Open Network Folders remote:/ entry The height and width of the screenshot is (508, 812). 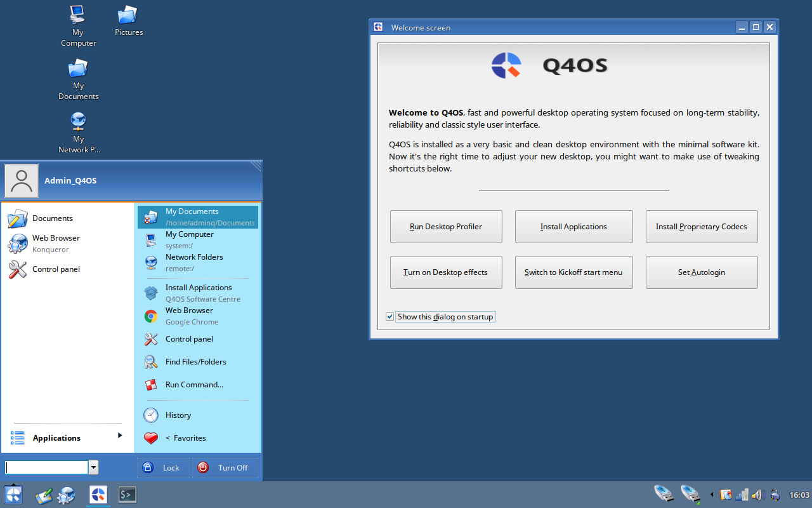coord(198,263)
